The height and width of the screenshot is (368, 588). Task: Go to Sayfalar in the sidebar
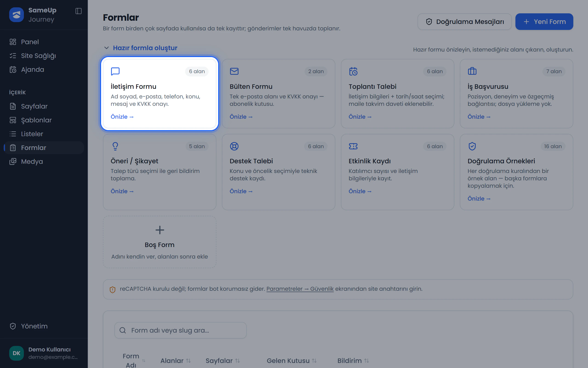[x=44, y=106]
